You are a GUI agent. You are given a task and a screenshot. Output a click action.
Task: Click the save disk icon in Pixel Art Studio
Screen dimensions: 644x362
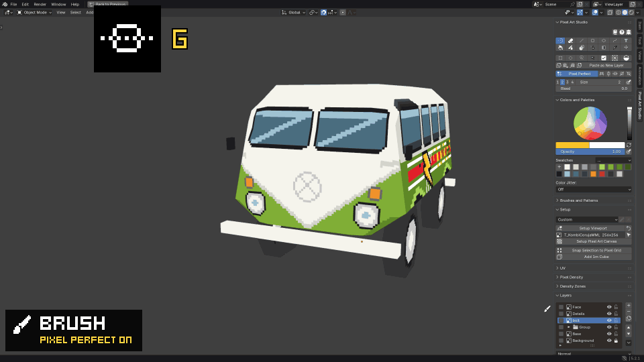pos(615,32)
